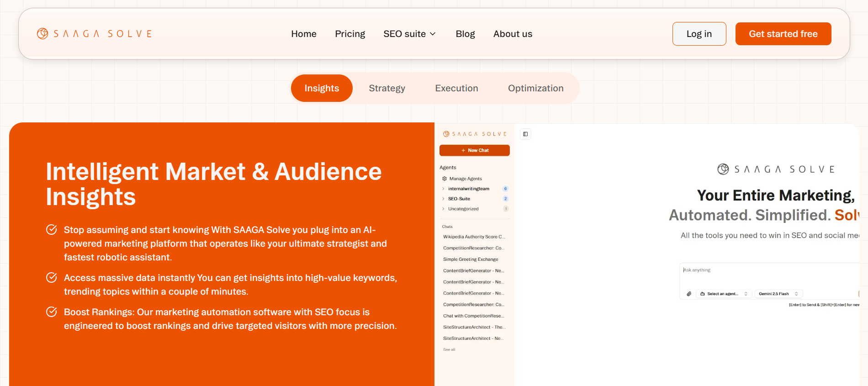Click the SAAGA Solve logo in the chat sidebar
The height and width of the screenshot is (386, 868).
[475, 134]
